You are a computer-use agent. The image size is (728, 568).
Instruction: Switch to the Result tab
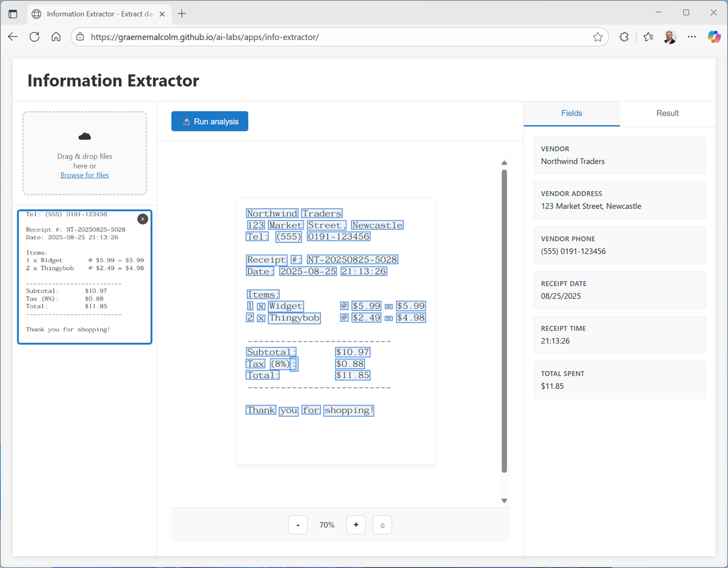pyautogui.click(x=667, y=113)
